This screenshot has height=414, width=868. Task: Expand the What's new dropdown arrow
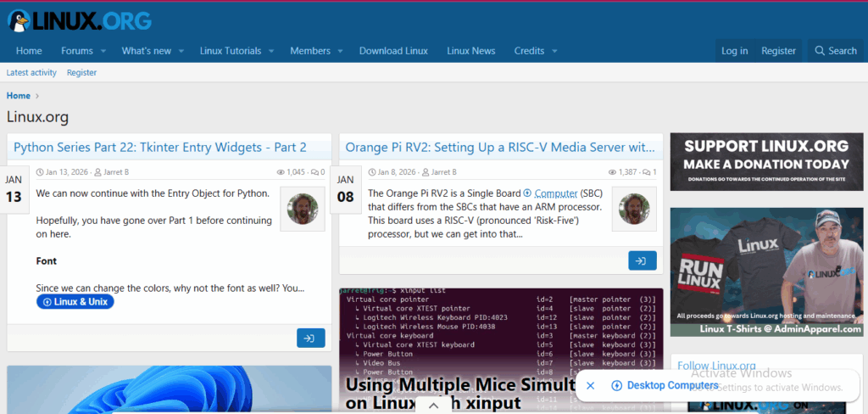(x=181, y=52)
